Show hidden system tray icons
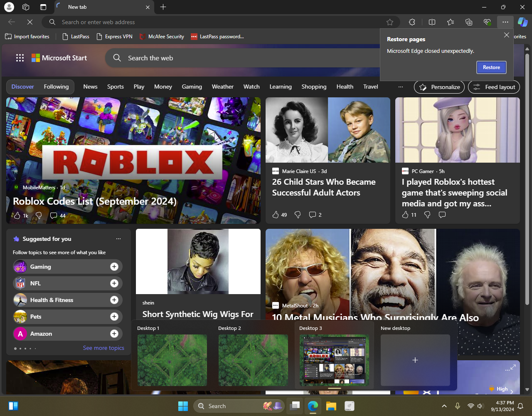Viewport: 532px width, 416px height. tap(444, 406)
